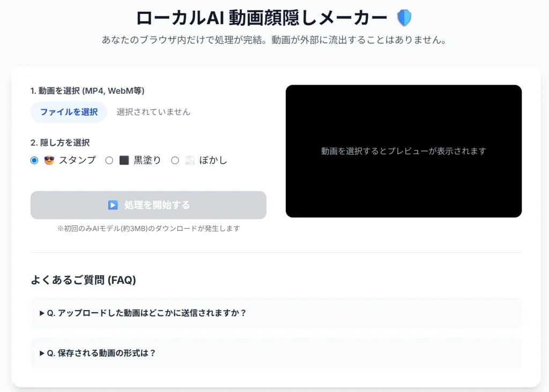Click the play icon in start button
549x392 pixels.
[113, 205]
